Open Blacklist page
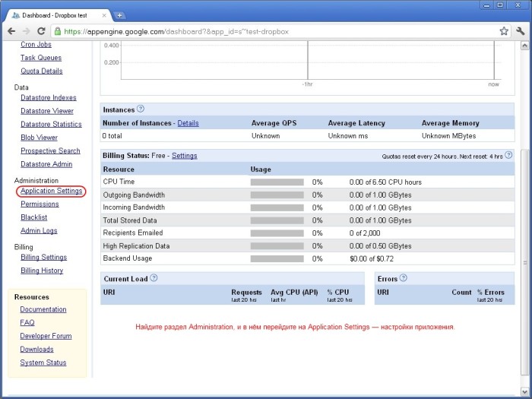 pyautogui.click(x=34, y=217)
